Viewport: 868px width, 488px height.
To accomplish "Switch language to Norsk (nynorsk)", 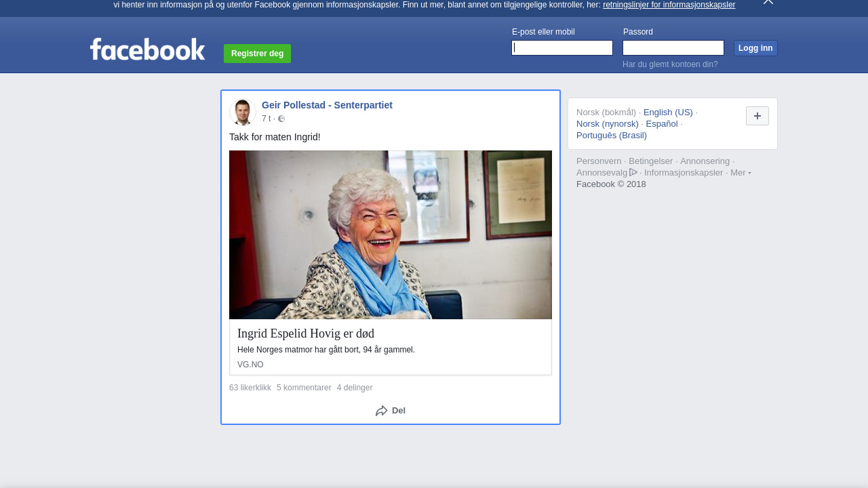I will click(x=608, y=124).
